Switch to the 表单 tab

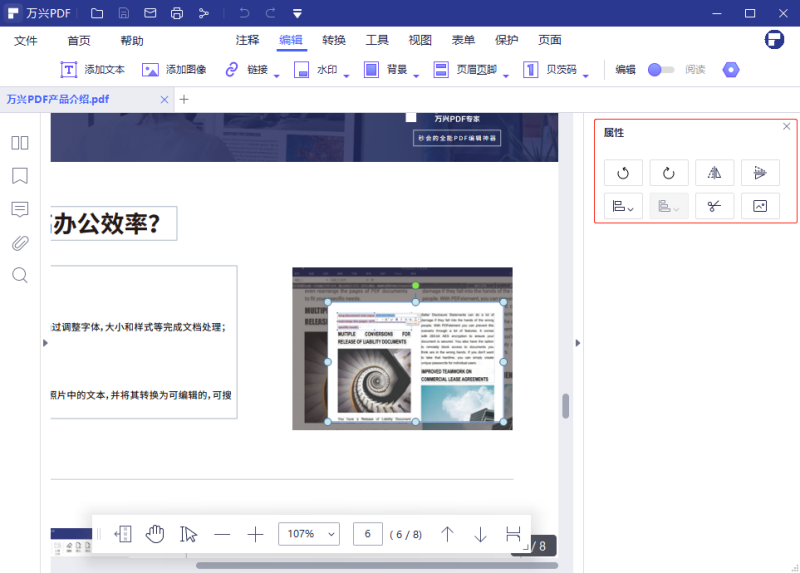[463, 40]
